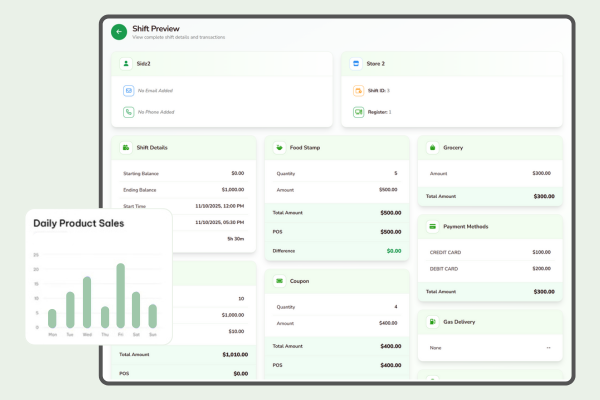Click the Gas Delivery None row
600x400 pixels.
click(x=490, y=348)
